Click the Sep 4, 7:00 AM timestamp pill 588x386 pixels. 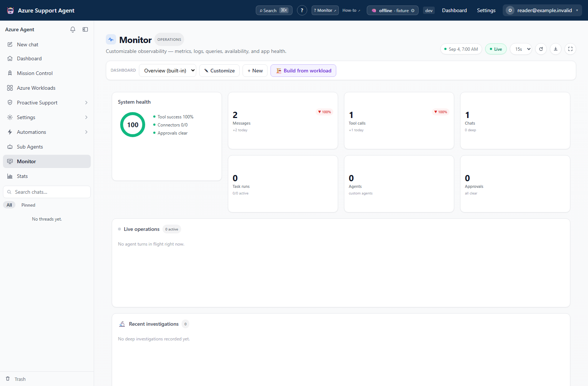click(461, 49)
